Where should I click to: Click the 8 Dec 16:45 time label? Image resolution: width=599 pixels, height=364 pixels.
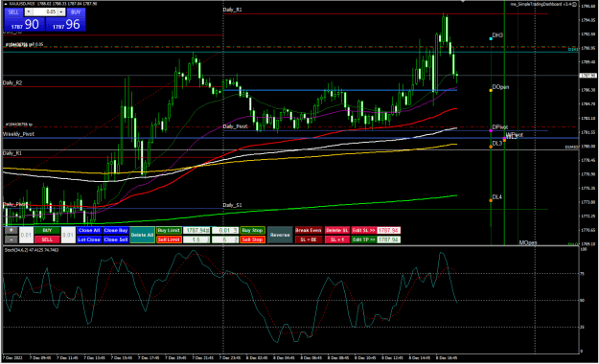click(x=447, y=358)
